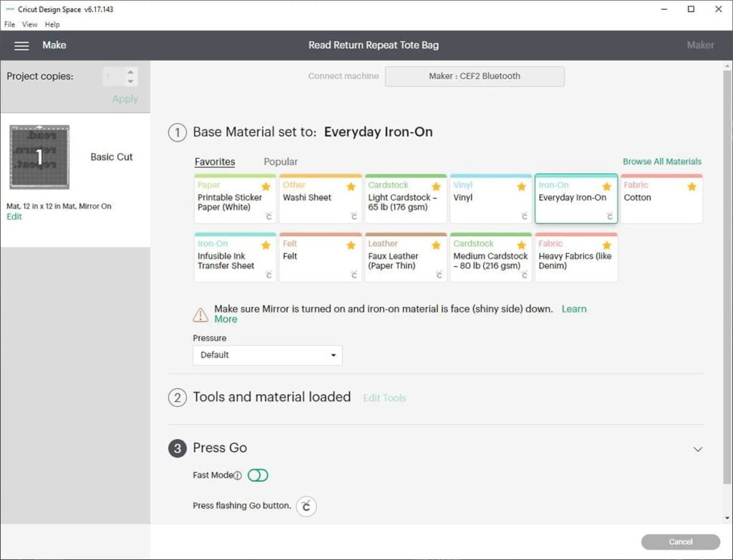Click Cricut logo icon on Faux Leather card
The width and height of the screenshot is (733, 560).
click(x=439, y=275)
